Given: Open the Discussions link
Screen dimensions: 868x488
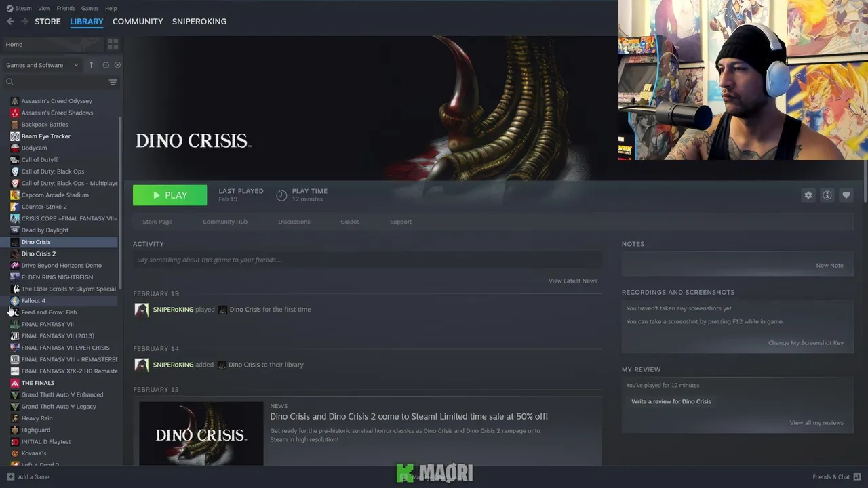Looking at the screenshot, I should (x=294, y=222).
